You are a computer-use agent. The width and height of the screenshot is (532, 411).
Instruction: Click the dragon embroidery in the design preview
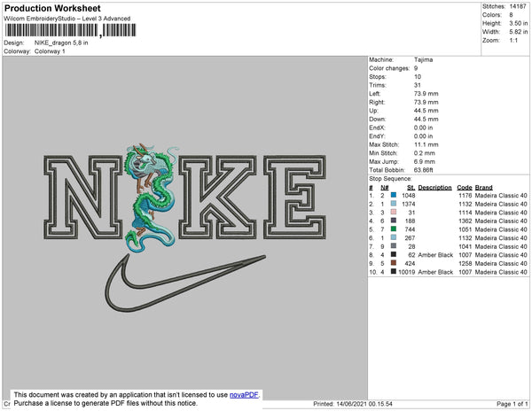pos(151,198)
